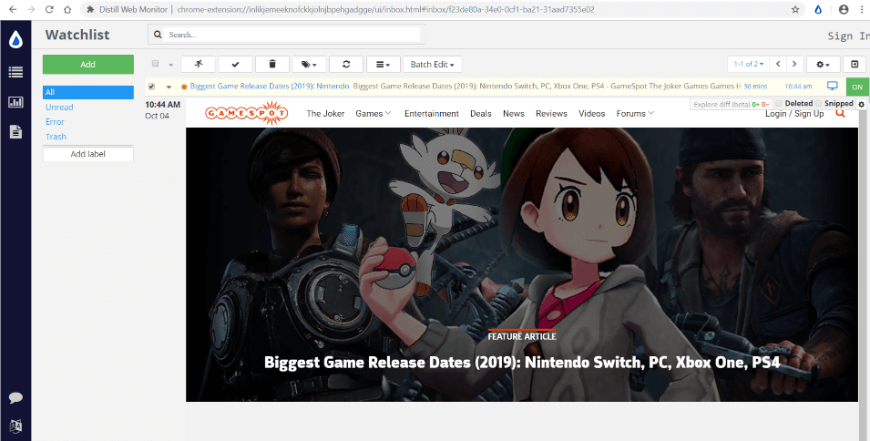
Task: Open the Batch Edit dropdown
Action: click(431, 64)
